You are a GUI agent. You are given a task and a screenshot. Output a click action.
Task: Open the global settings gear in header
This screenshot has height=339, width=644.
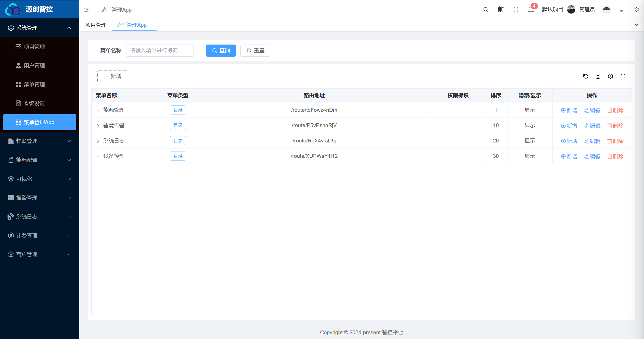pos(636,10)
